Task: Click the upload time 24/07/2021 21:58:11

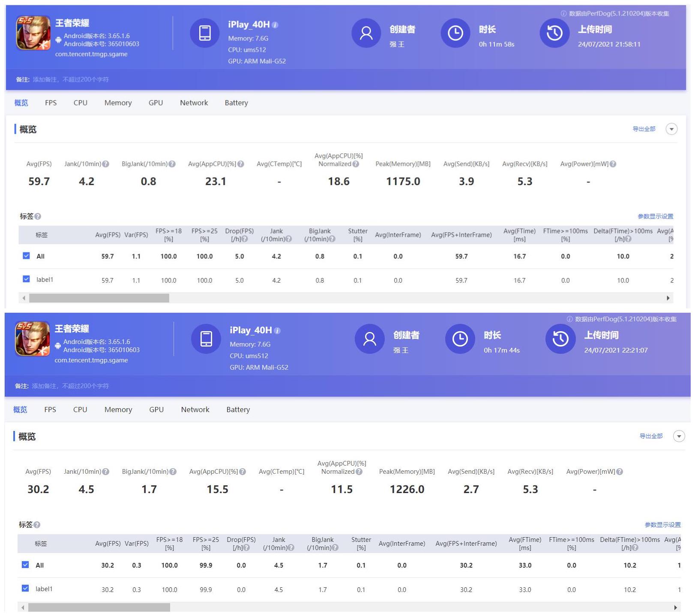Action: click(609, 44)
